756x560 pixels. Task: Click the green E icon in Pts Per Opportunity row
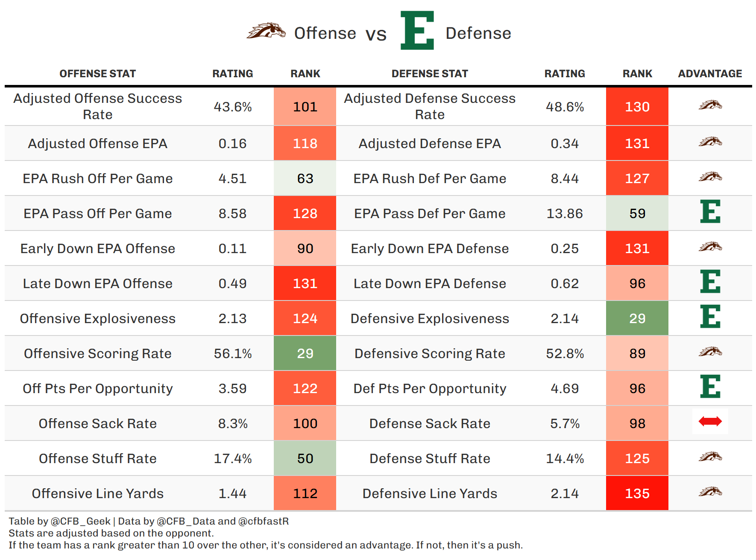point(710,387)
